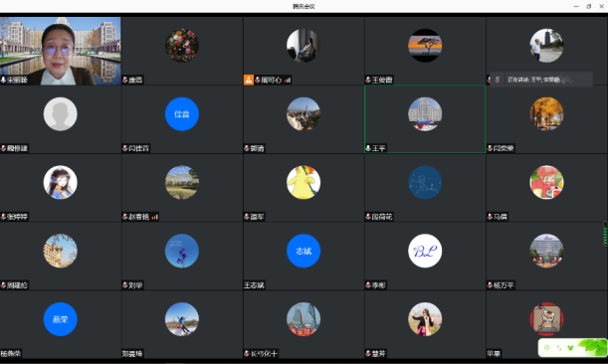Click the muted mic icon in the speaking notification
Viewport: 608px width, 364px height.
(498, 80)
